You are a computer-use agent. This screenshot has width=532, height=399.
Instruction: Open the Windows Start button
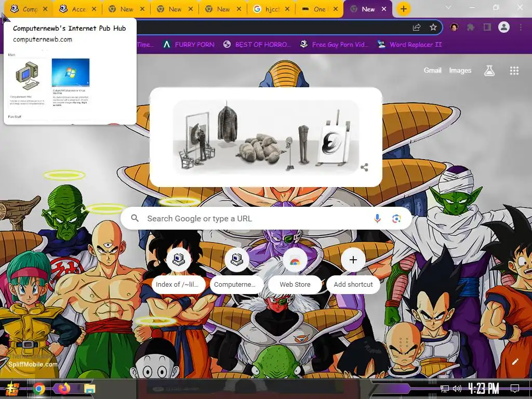12,389
